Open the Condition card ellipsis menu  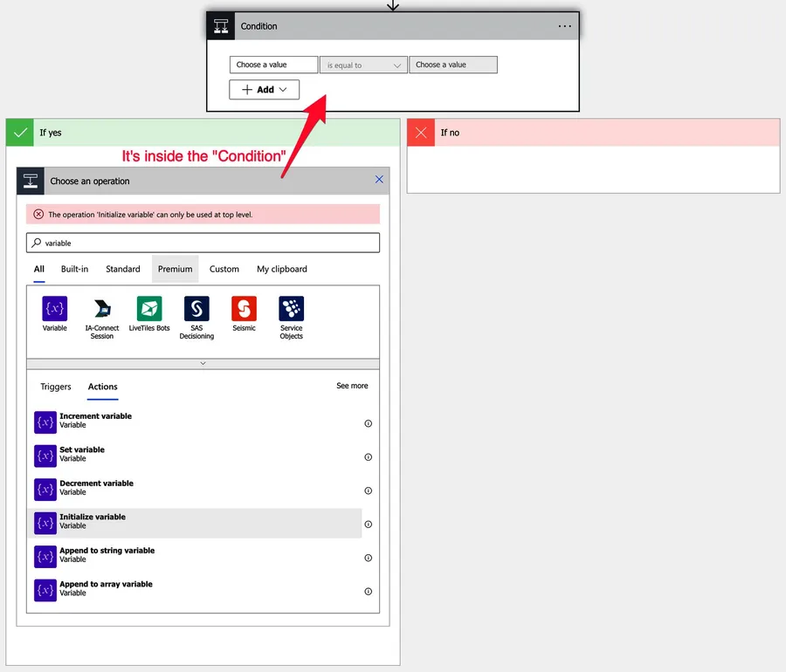[x=564, y=26]
